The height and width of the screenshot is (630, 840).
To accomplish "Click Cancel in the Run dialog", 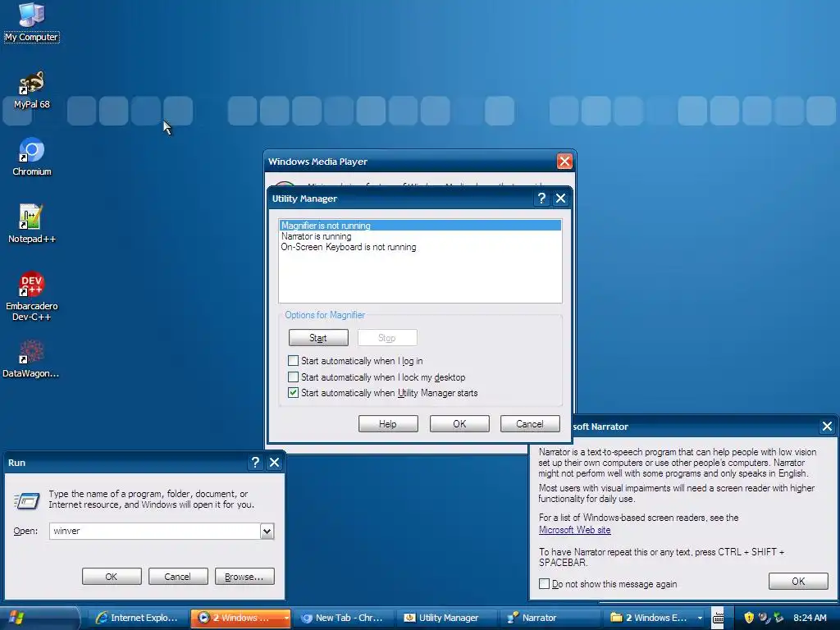I will 178,577.
